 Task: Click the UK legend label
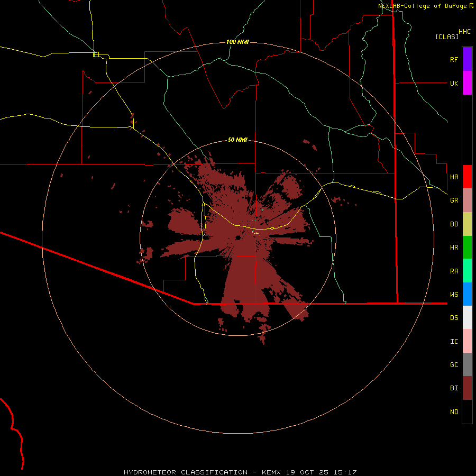click(454, 83)
